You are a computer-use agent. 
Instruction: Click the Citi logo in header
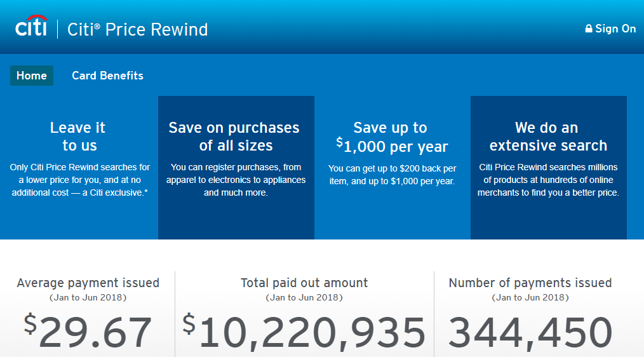[x=31, y=26]
